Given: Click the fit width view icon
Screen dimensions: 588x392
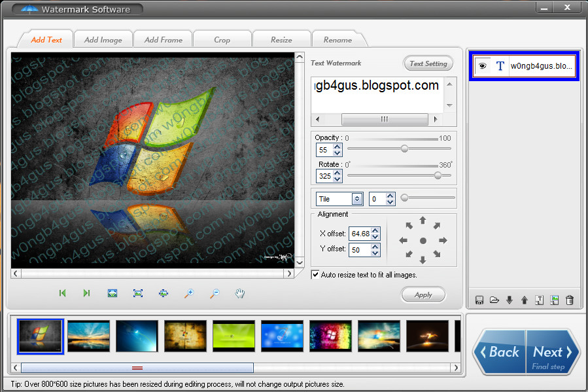Looking at the screenshot, I should point(163,293).
